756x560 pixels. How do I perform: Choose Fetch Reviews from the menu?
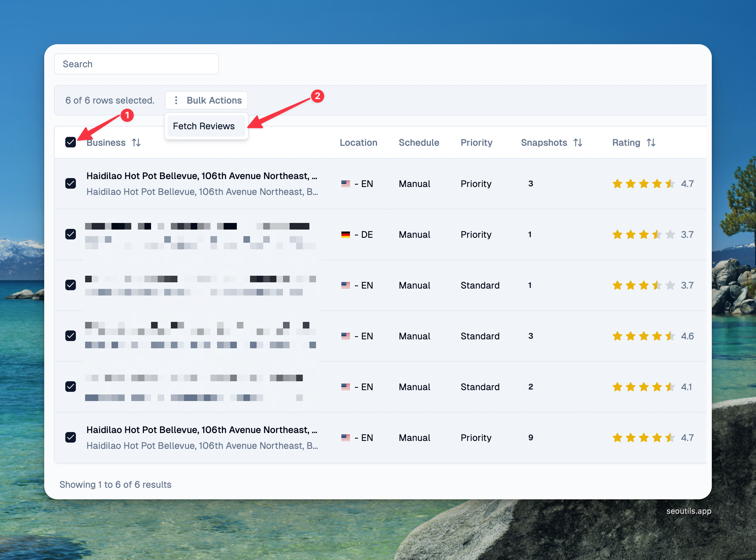coord(204,126)
